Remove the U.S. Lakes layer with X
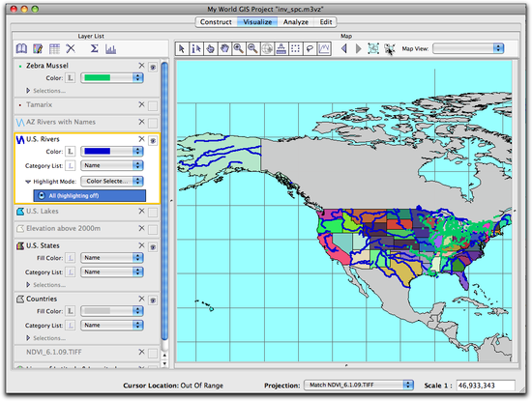 click(x=141, y=211)
